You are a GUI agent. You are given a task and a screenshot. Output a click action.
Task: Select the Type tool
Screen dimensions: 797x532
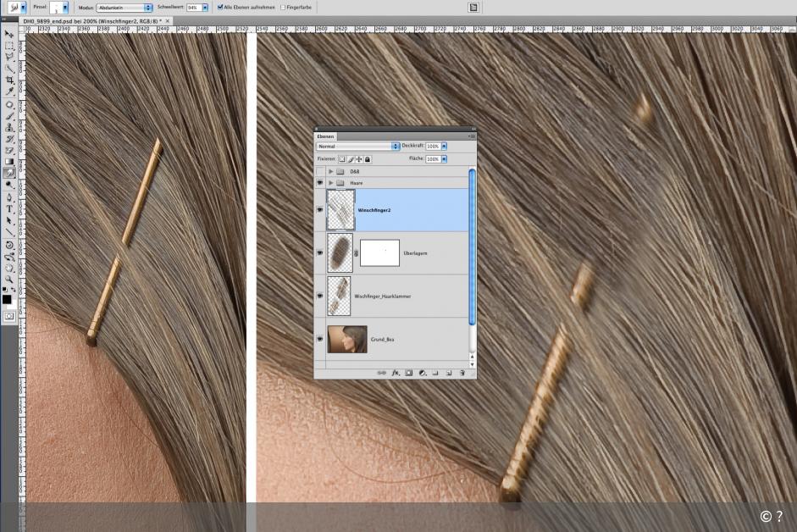(x=9, y=208)
